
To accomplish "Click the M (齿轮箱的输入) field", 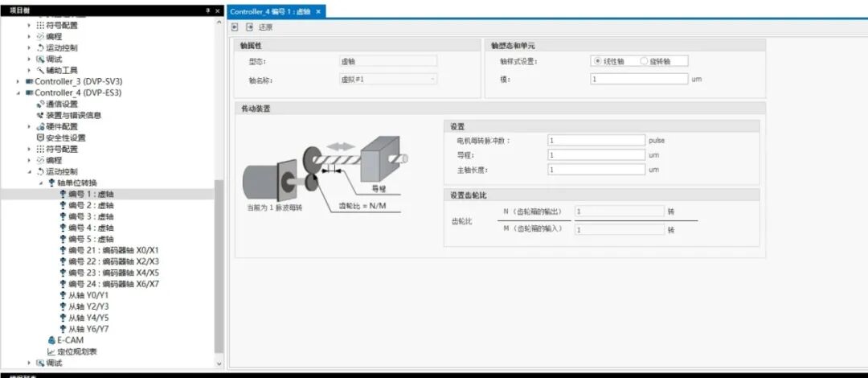I will click(x=620, y=229).
